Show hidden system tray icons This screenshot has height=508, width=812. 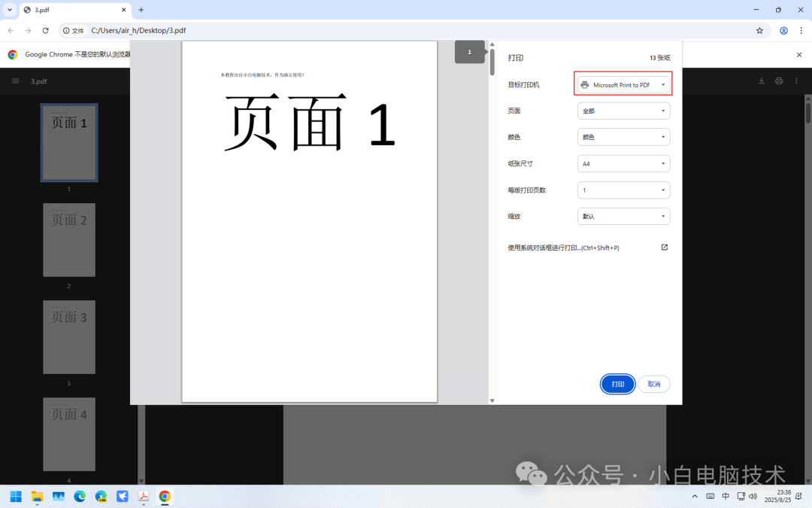coord(695,496)
